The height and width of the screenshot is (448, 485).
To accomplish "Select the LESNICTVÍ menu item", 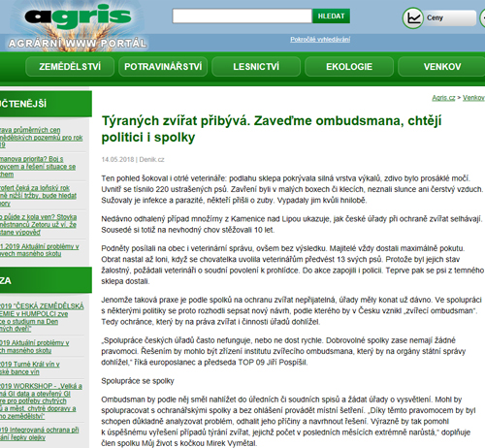I will pos(256,67).
